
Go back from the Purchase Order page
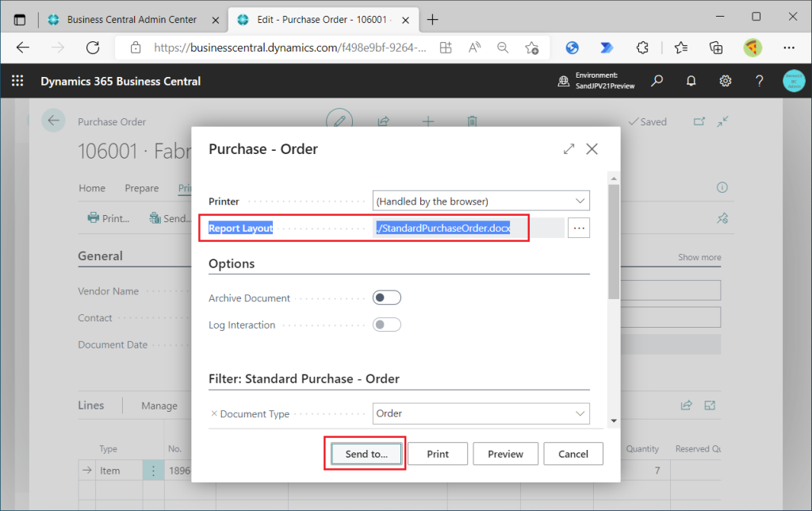(x=53, y=121)
